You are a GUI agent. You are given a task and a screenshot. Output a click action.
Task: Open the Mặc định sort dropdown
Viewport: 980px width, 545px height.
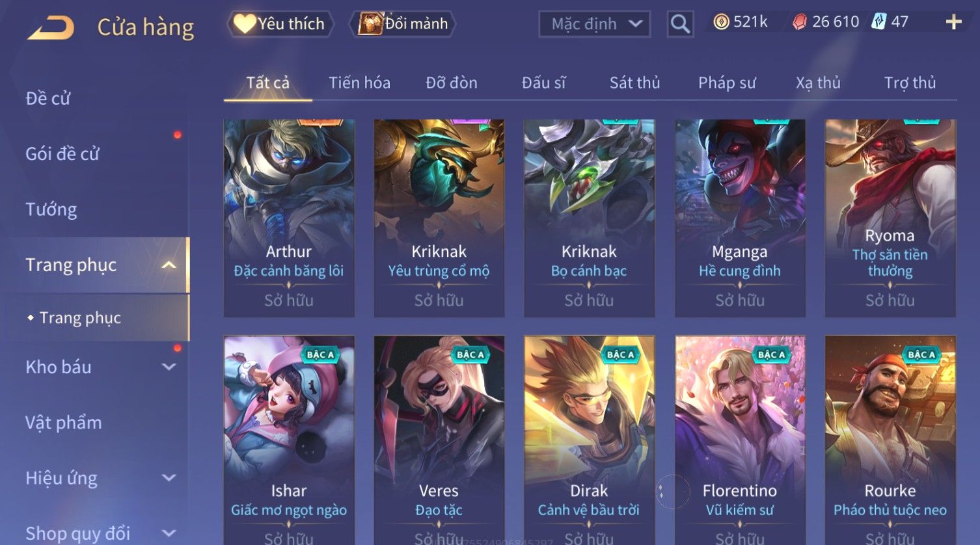pyautogui.click(x=595, y=24)
